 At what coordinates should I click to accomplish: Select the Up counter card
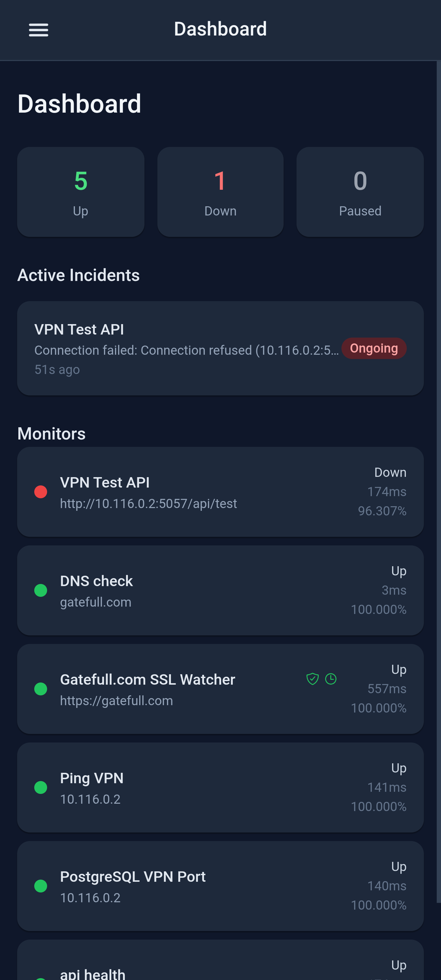pos(80,191)
